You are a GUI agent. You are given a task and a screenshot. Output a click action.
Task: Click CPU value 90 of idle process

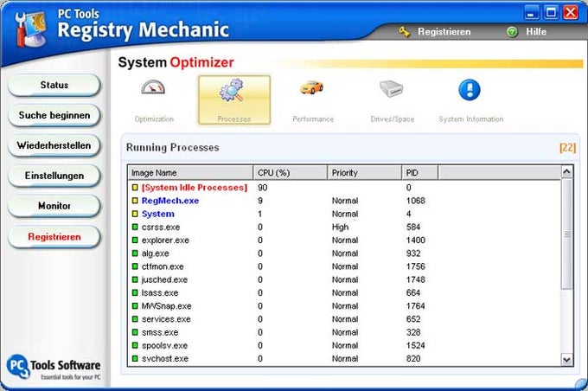click(x=263, y=187)
